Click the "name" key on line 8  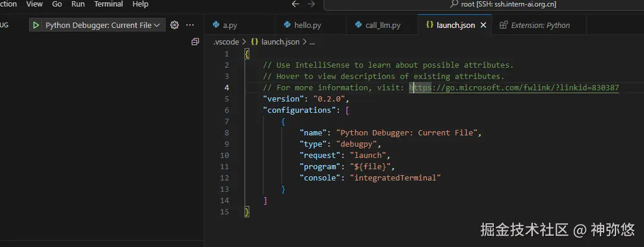[x=313, y=133]
